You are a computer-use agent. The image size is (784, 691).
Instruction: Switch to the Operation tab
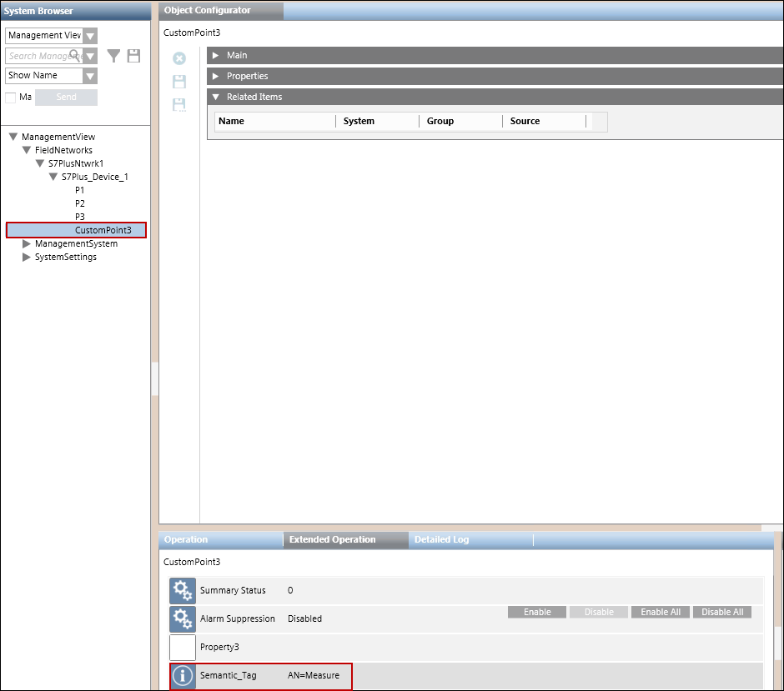(x=186, y=539)
